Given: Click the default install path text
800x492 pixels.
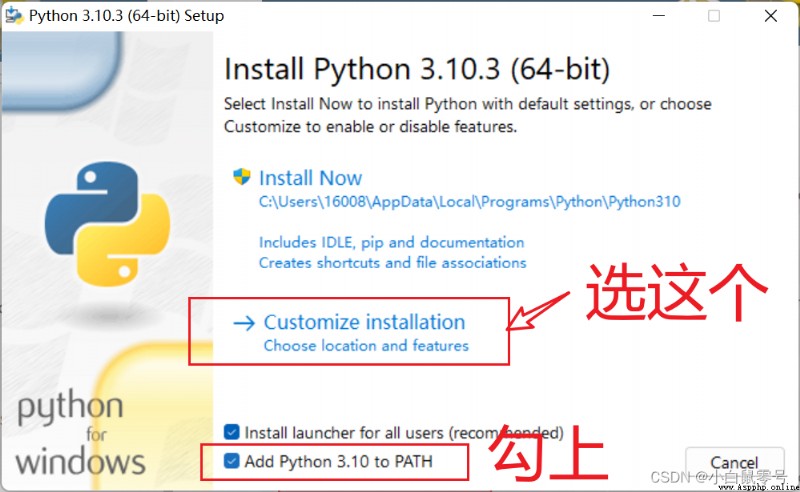Looking at the screenshot, I should pyautogui.click(x=469, y=202).
